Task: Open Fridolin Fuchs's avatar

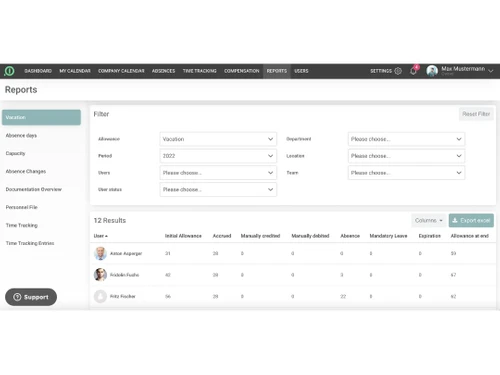Action: tap(100, 275)
